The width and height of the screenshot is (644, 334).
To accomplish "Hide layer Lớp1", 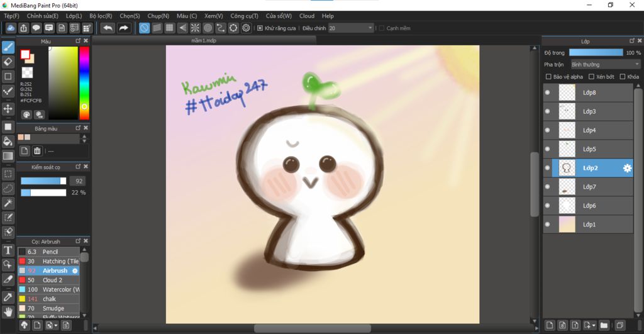I will pos(548,225).
